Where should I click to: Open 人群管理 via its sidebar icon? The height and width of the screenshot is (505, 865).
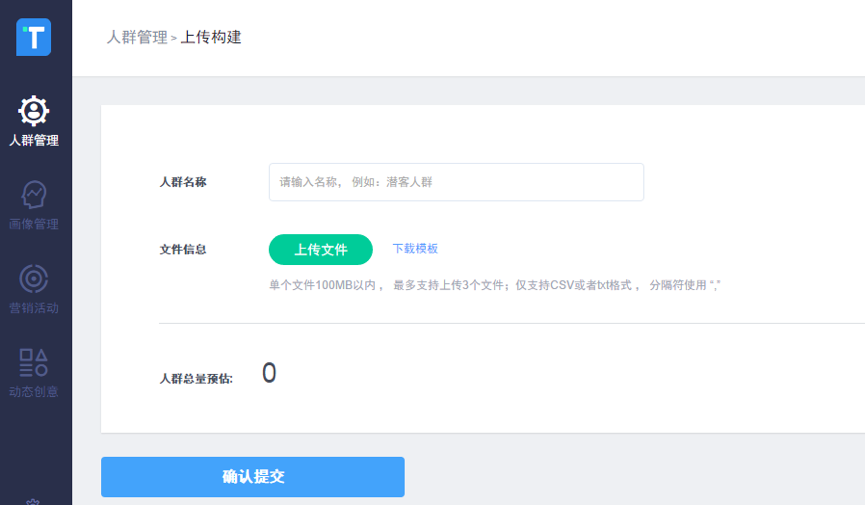point(34,110)
